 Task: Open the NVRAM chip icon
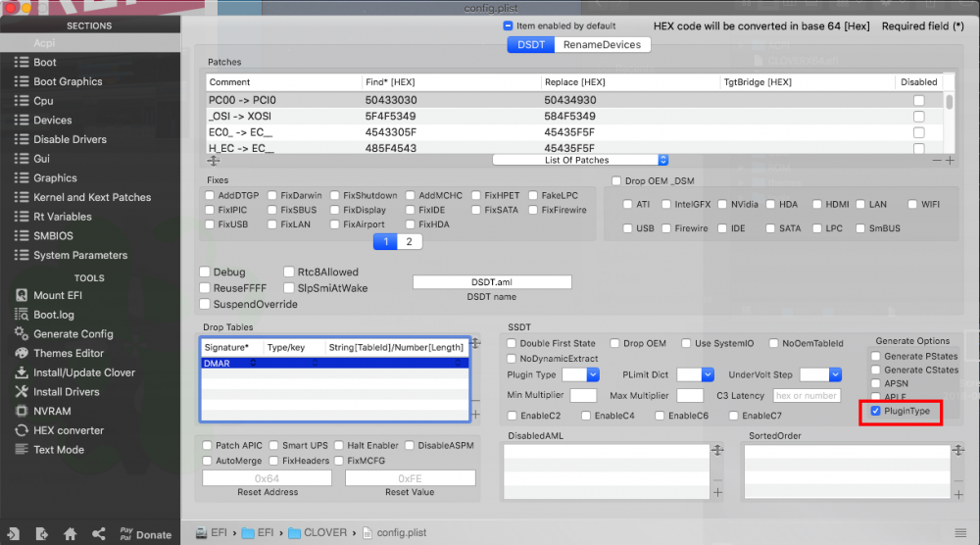click(22, 412)
